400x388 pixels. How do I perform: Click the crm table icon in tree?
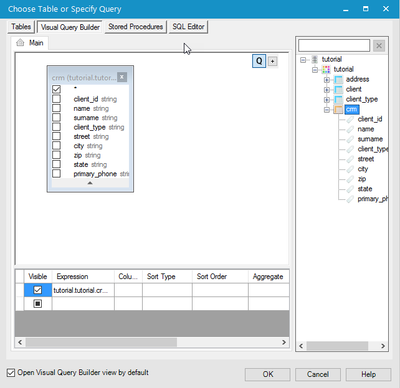[338, 109]
